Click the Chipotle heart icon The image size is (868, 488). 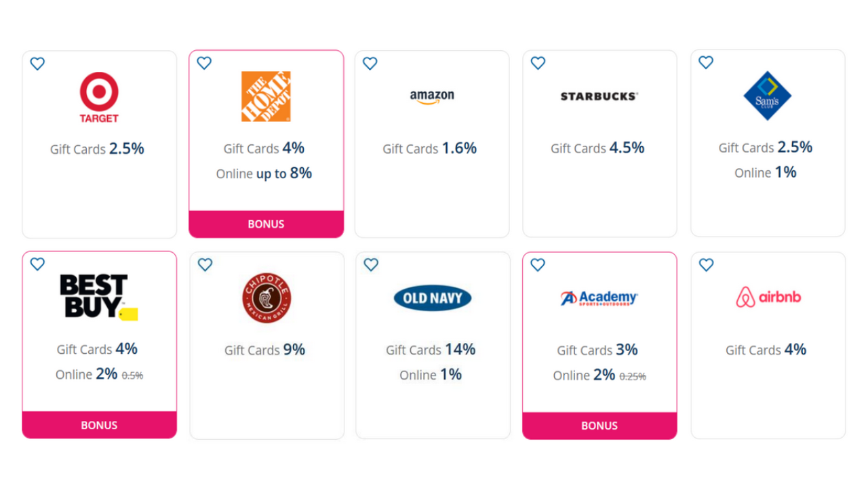205,264
